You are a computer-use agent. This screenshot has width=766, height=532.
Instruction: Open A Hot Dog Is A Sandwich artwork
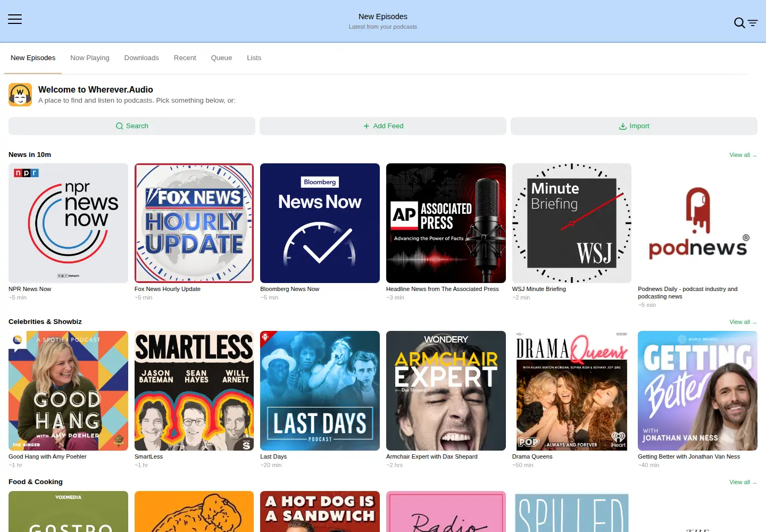(x=320, y=511)
